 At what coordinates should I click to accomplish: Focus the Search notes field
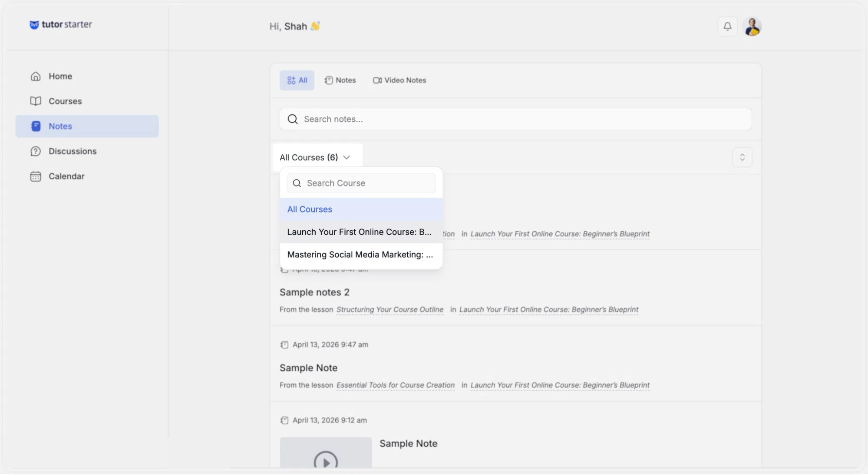pyautogui.click(x=515, y=119)
